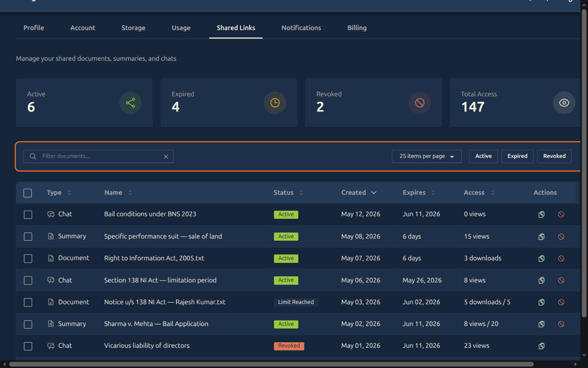Click summary type icon in Specific performance row
588x368 pixels.
[51, 236]
